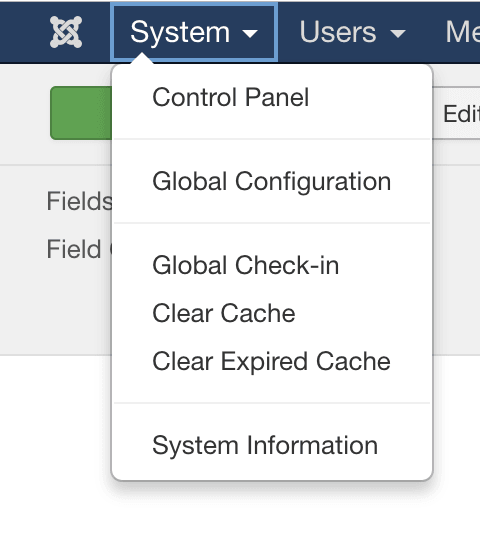
Task: Choose Global Check-in from dropdown
Action: tap(245, 265)
